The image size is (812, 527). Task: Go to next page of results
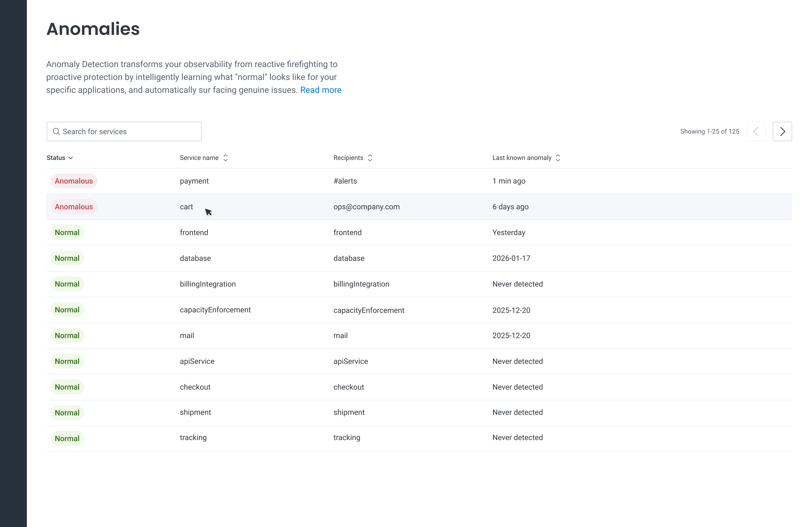[x=782, y=131]
